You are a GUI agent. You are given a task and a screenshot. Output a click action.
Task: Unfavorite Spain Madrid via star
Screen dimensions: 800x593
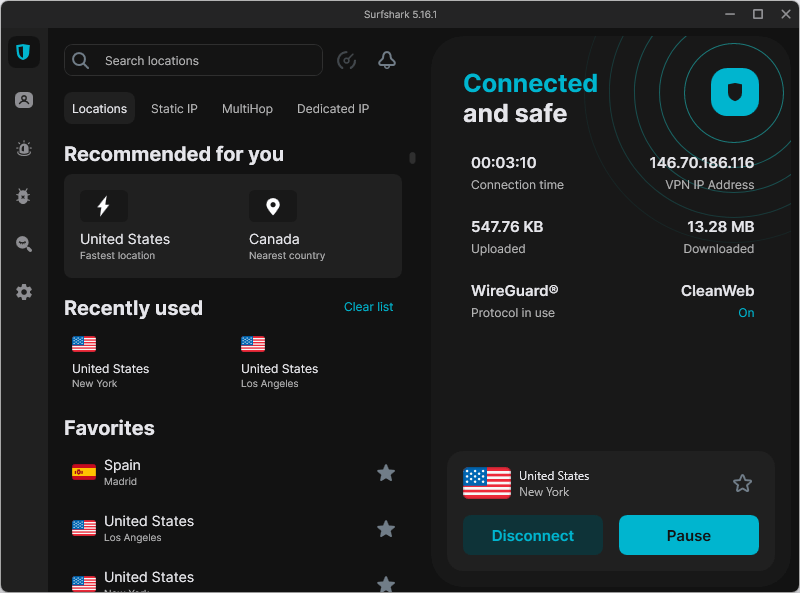pos(386,473)
